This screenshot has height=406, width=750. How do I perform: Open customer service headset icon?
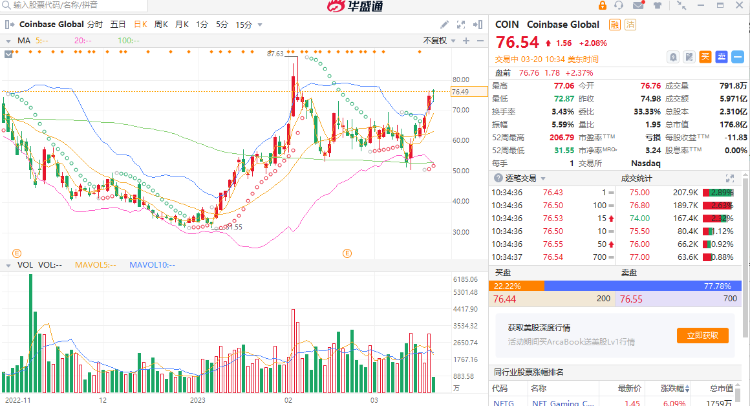point(619,5)
